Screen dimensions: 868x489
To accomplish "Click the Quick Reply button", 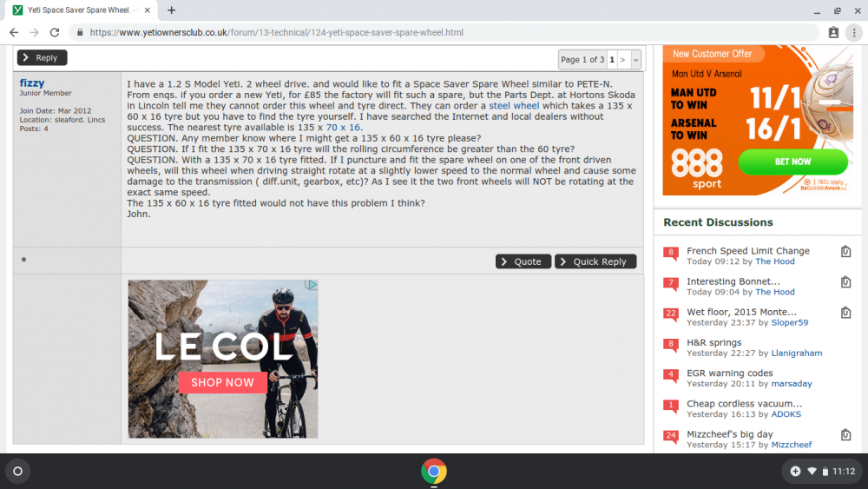I will (595, 261).
